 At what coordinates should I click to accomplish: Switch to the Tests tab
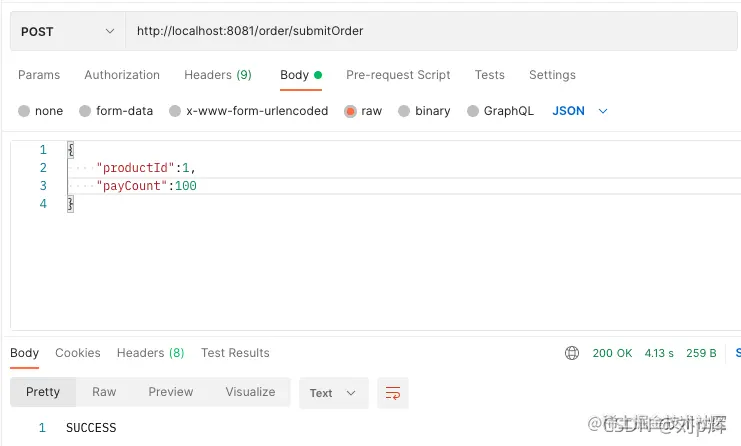(490, 75)
